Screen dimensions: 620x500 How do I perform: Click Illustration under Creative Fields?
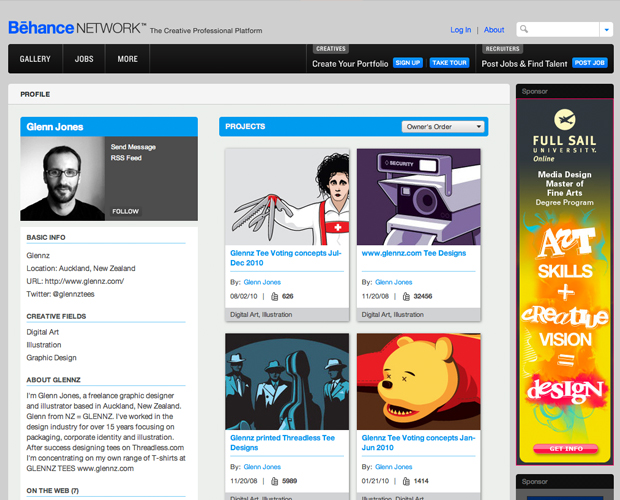pyautogui.click(x=44, y=345)
